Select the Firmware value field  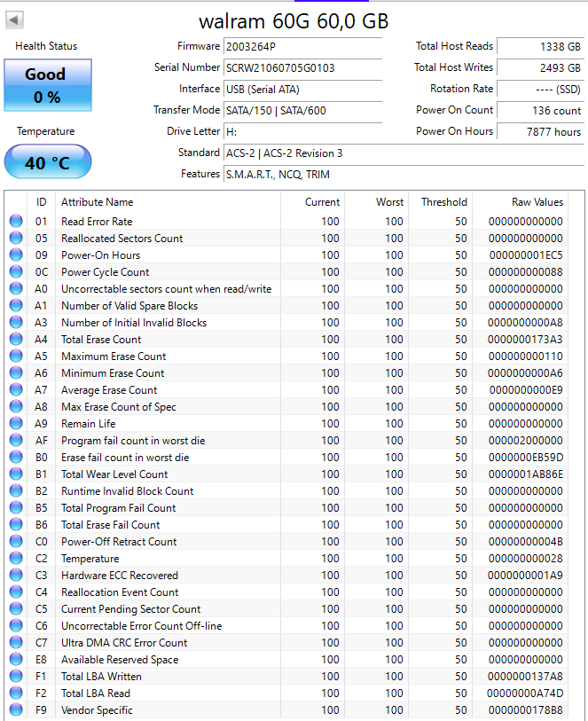pyautogui.click(x=302, y=46)
